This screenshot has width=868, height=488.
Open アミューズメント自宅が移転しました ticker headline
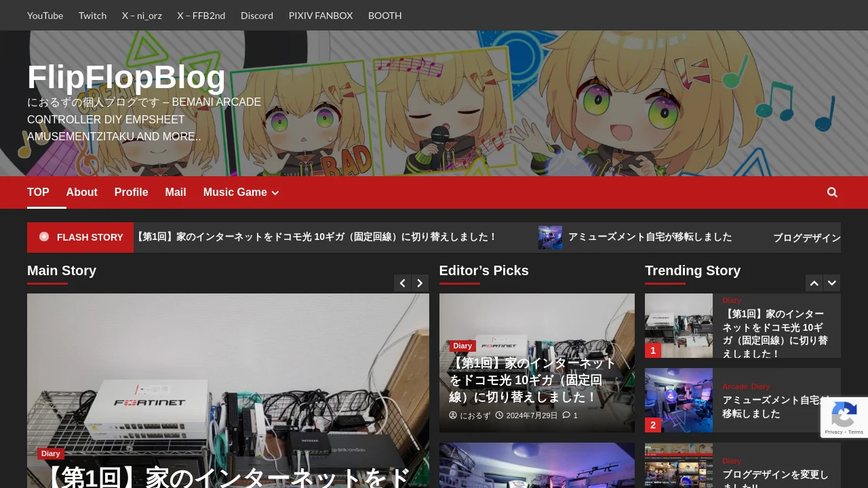650,237
